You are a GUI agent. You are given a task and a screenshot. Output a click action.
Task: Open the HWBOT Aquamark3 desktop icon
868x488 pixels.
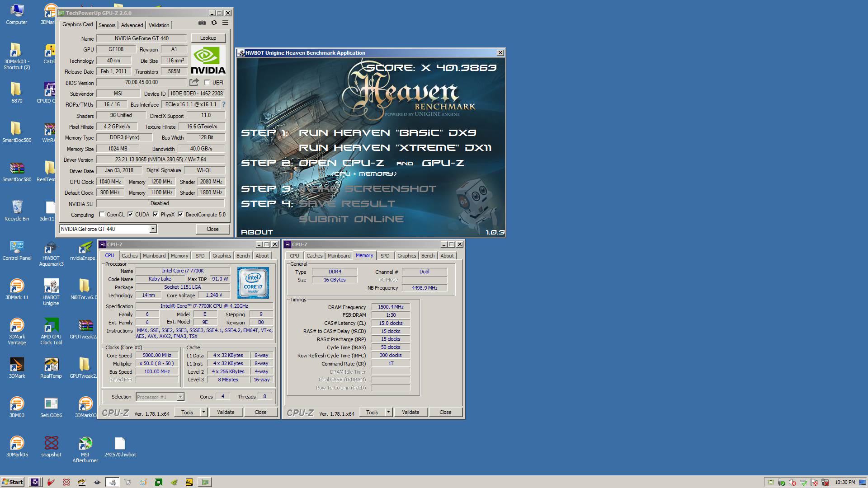click(51, 253)
